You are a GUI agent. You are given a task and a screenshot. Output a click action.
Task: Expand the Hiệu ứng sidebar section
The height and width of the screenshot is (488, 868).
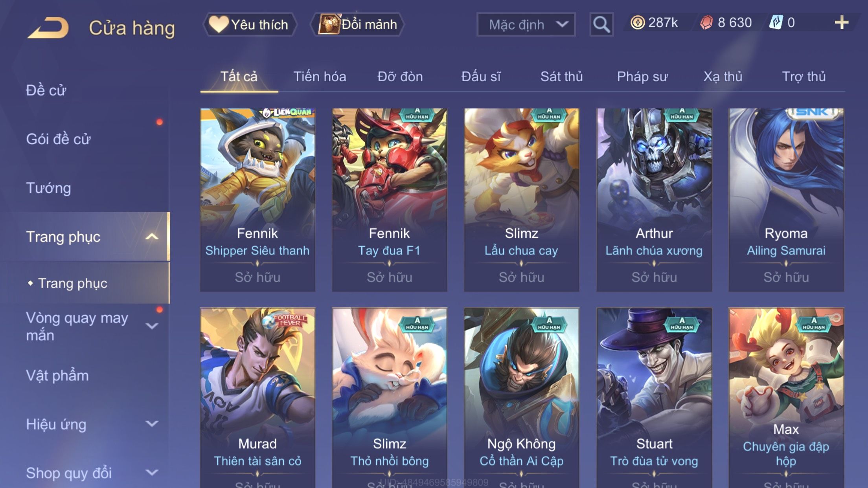[152, 424]
